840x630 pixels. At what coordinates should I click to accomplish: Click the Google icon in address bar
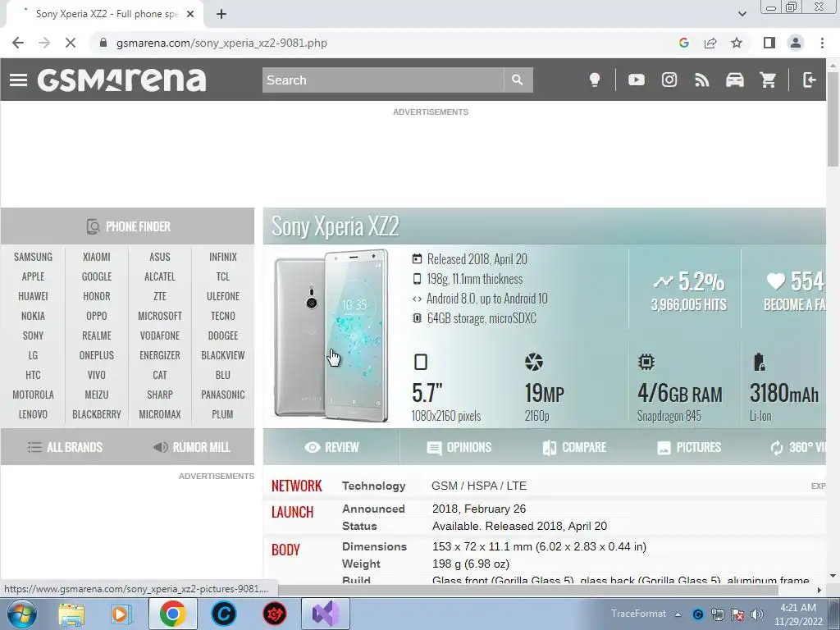(x=684, y=43)
